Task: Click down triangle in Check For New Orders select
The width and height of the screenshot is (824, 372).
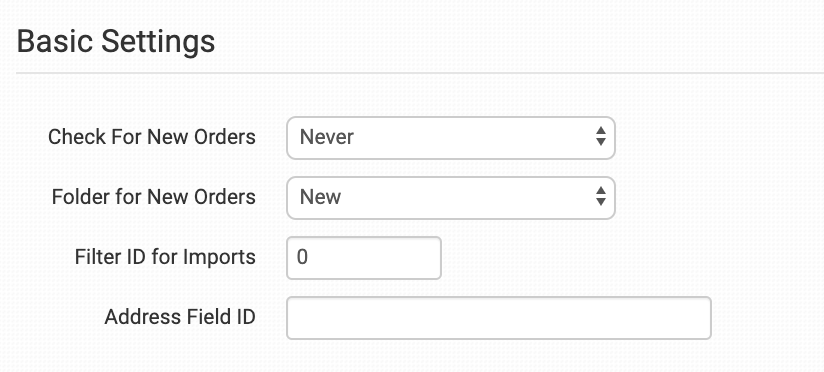Action: point(601,142)
